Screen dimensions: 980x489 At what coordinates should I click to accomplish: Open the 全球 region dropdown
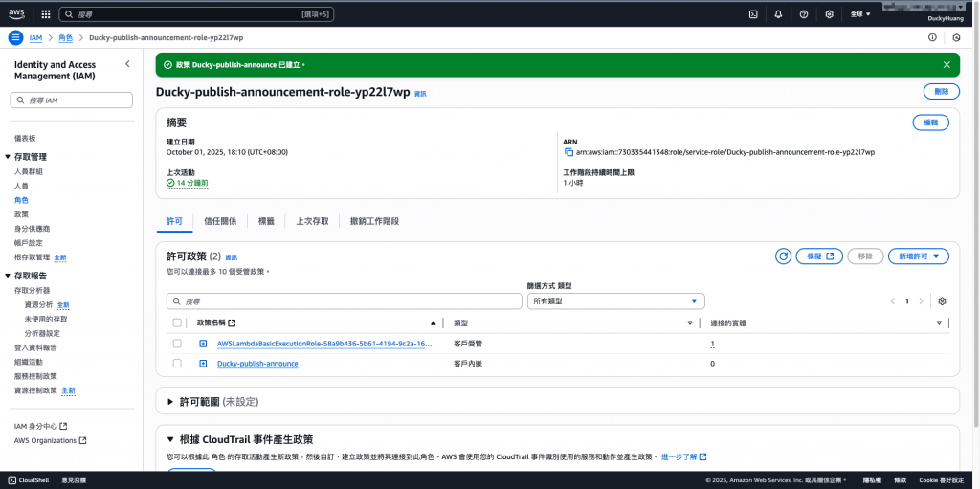[860, 13]
